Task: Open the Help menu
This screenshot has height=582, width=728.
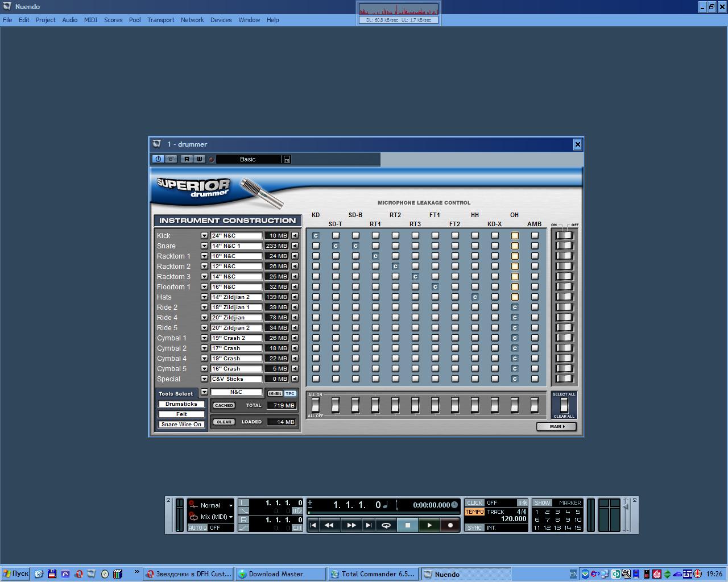Action: coord(273,20)
